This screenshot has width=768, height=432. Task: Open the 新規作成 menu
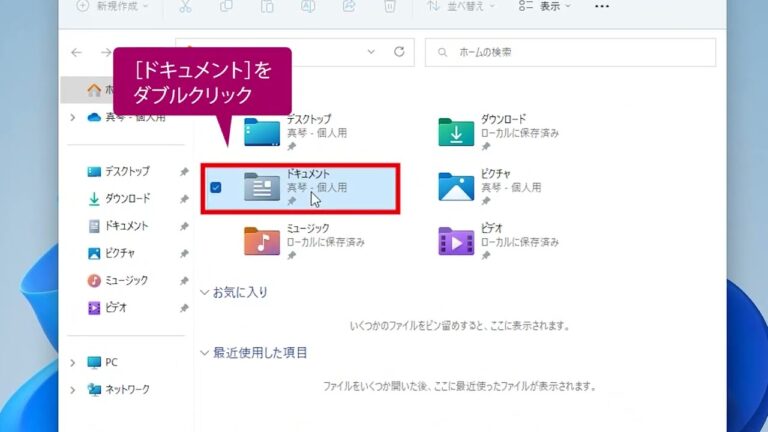point(112,6)
